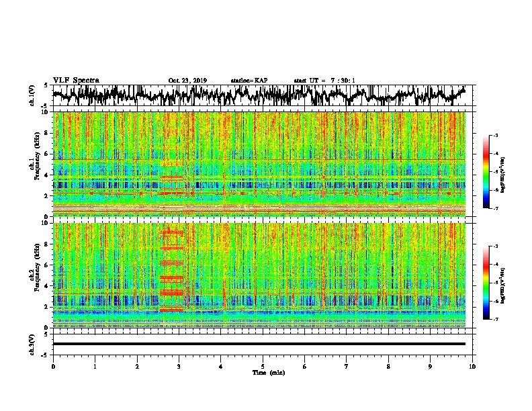This screenshot has width=532, height=411.
Task: Click the "-3" label on ch.1 color bar
Action: (495, 136)
